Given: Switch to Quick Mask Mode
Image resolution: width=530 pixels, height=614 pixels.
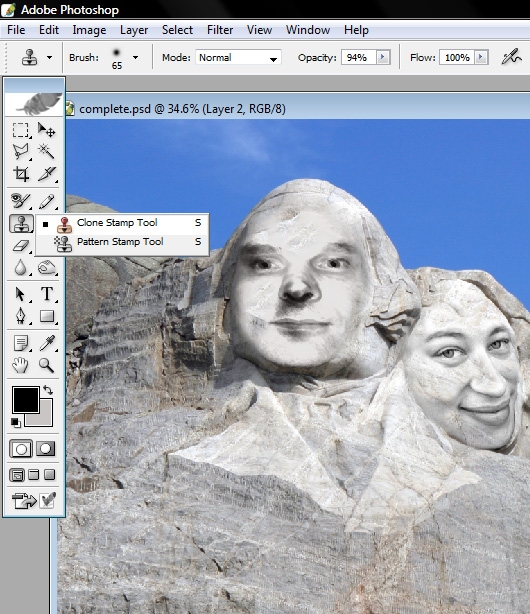Looking at the screenshot, I should pos(46,449).
